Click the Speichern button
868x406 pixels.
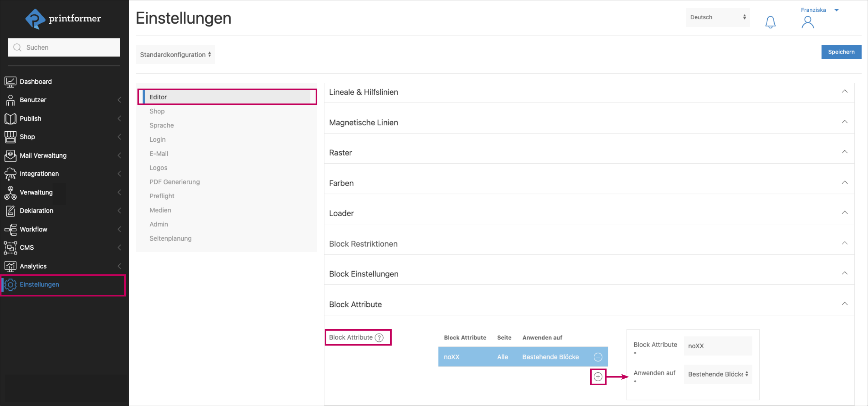pos(841,52)
